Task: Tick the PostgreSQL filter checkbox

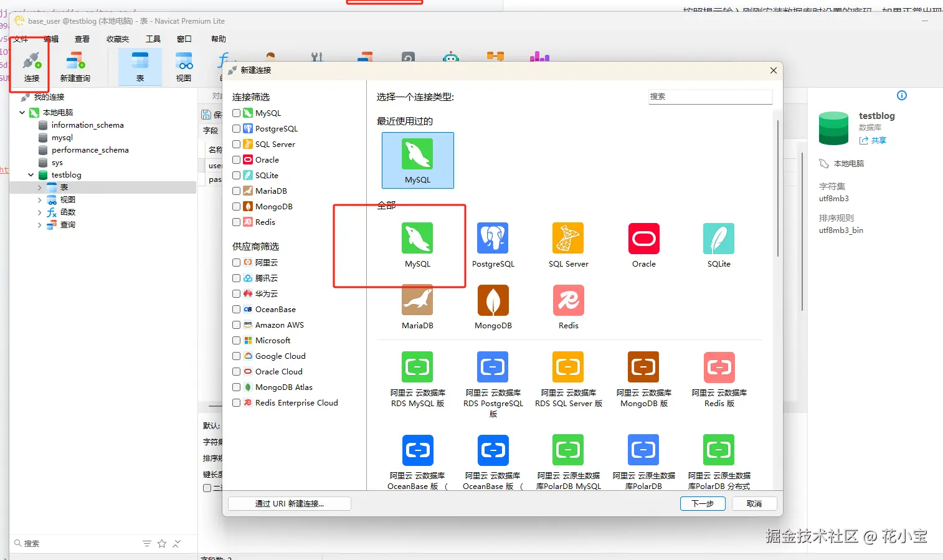Action: click(237, 129)
